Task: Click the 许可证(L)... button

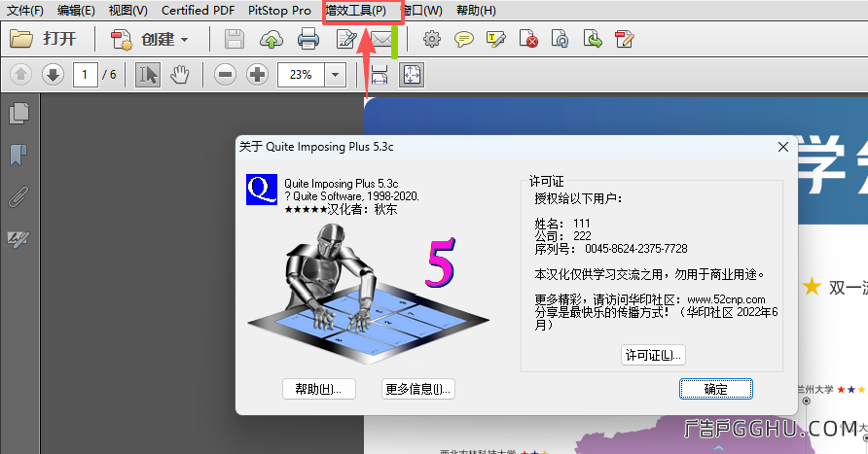Action: coord(653,355)
